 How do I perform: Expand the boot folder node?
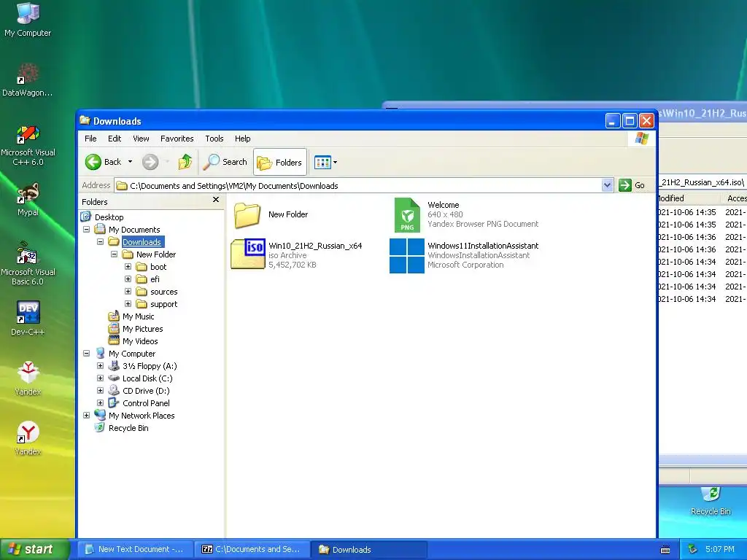(x=128, y=266)
